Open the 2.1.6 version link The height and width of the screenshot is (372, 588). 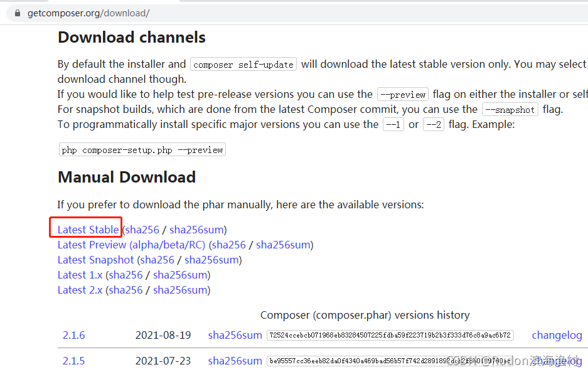pos(73,334)
